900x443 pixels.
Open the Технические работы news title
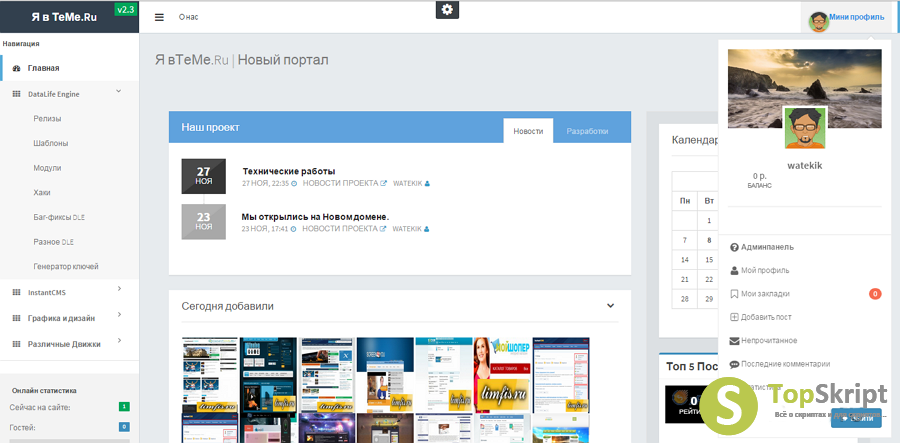click(289, 171)
